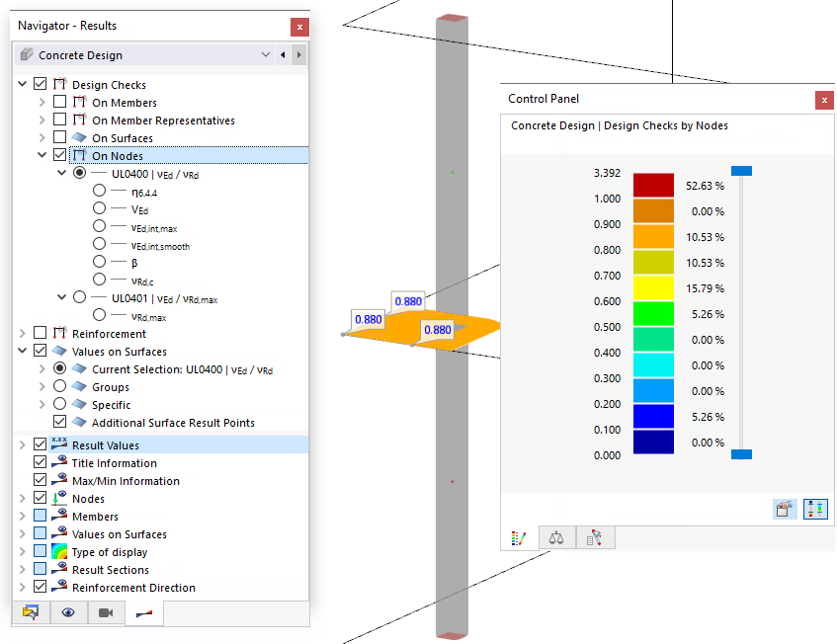Click the Design Checks icon
Viewport: 837px width, 644px height.
point(59,84)
